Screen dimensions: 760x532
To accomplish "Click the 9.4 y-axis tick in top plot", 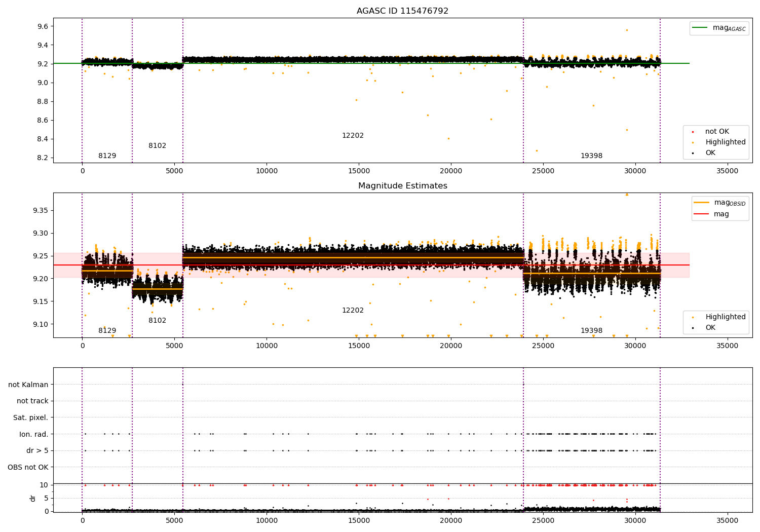I will click(x=43, y=45).
